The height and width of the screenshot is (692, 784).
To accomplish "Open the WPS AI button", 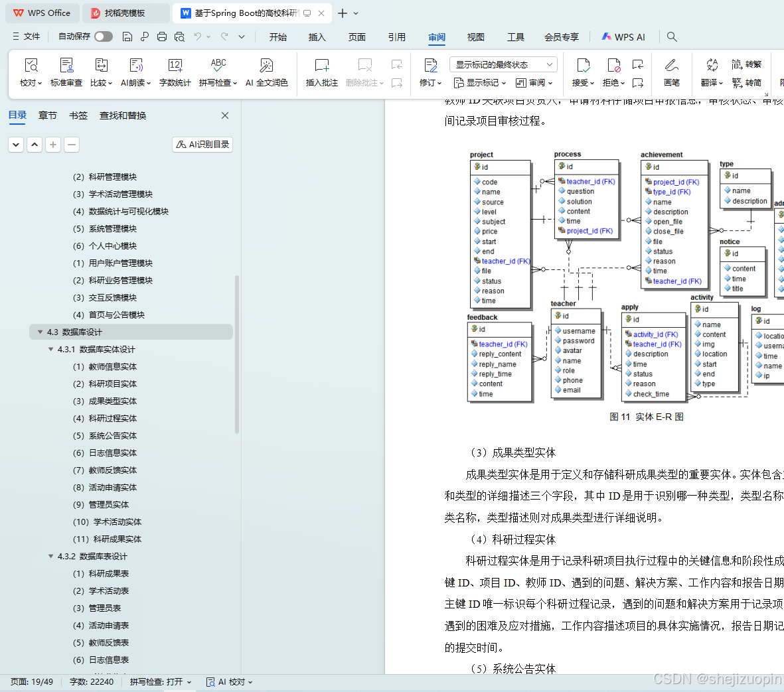I will pos(623,37).
